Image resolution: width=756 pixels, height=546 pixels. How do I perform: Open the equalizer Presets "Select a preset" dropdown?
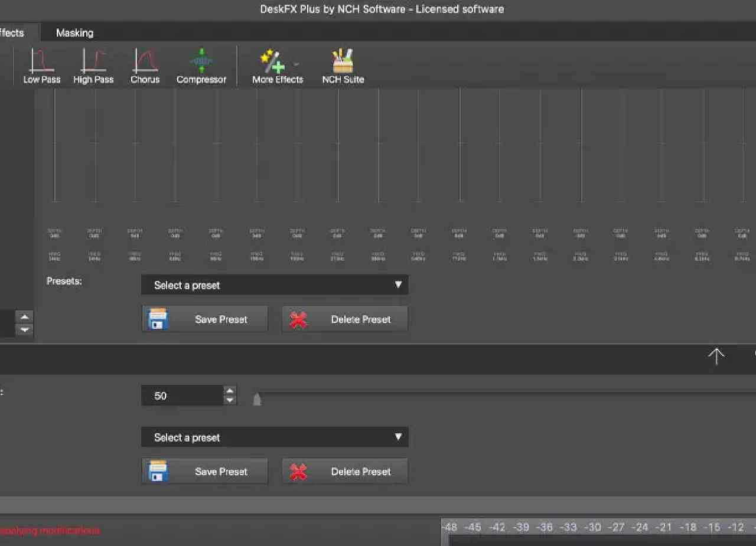point(275,285)
